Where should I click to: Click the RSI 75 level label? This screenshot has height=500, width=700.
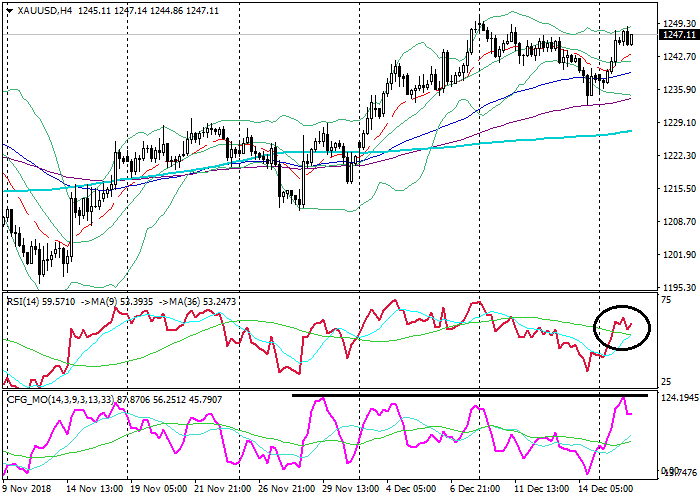tap(666, 299)
